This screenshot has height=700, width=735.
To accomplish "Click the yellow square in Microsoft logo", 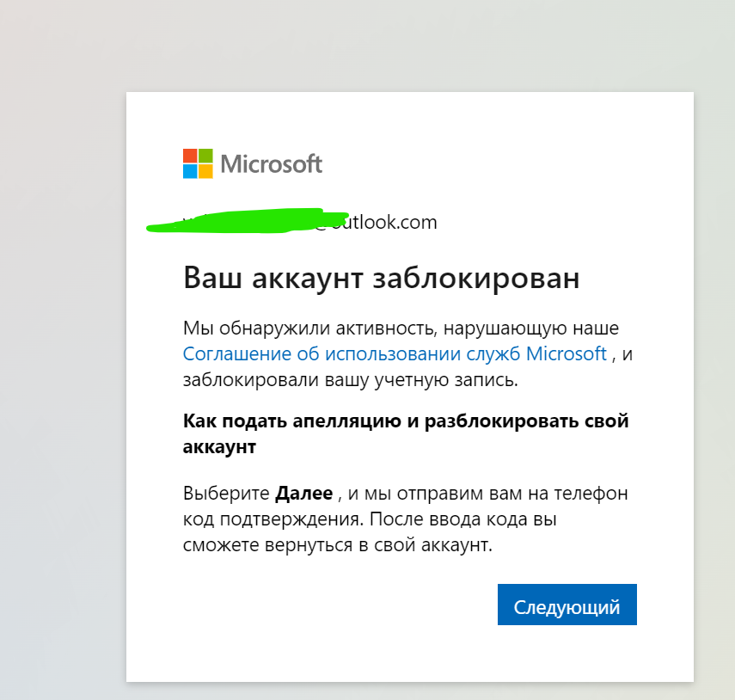I will (205, 171).
